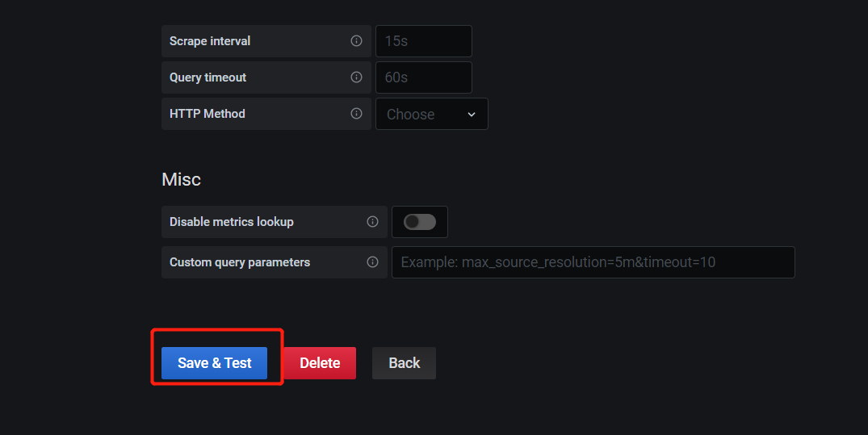Click the Scrape interval info icon

357,41
